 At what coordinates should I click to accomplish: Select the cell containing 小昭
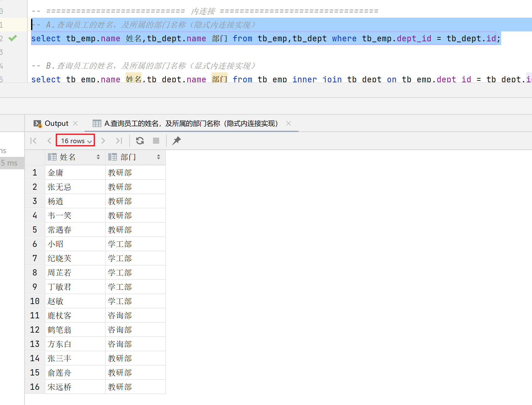click(x=75, y=244)
